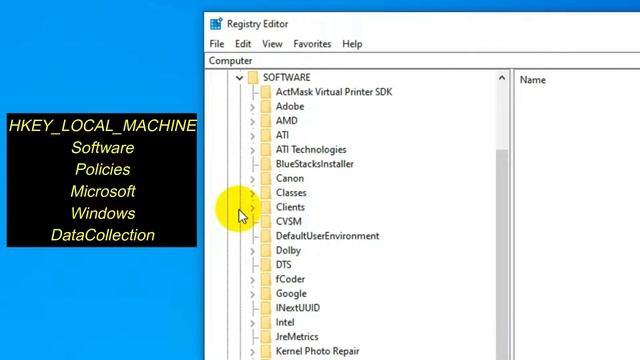Click the BlueStacksInstaller folder icon

tap(266, 164)
